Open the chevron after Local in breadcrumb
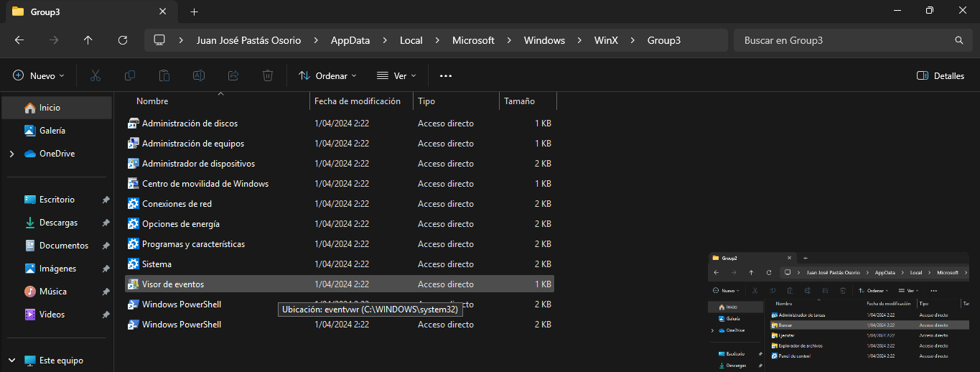Screen dimensions: 980x372 [x=437, y=40]
